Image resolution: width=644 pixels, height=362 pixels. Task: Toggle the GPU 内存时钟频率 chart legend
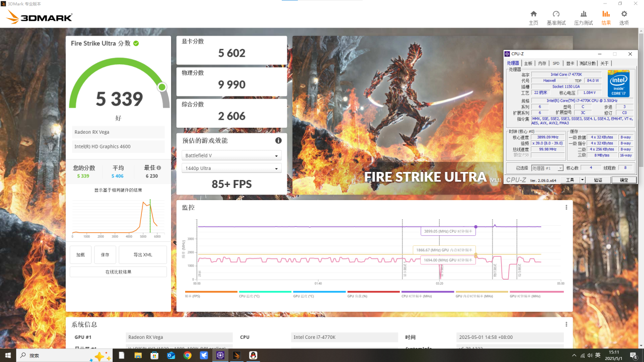click(482, 294)
